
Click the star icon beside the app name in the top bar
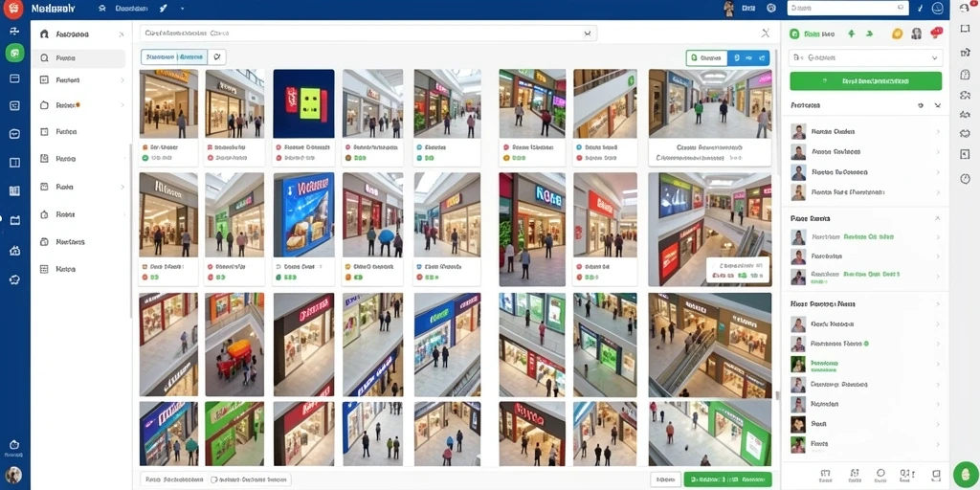pos(102,9)
